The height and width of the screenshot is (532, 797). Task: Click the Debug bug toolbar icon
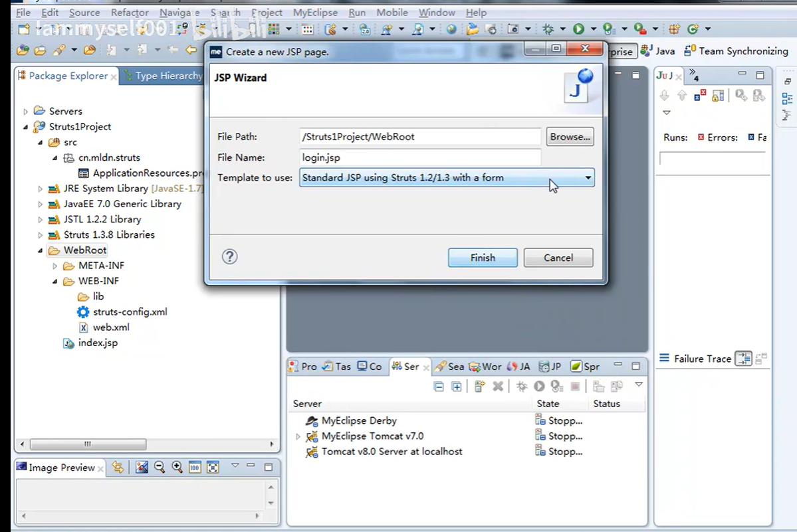tap(548, 29)
